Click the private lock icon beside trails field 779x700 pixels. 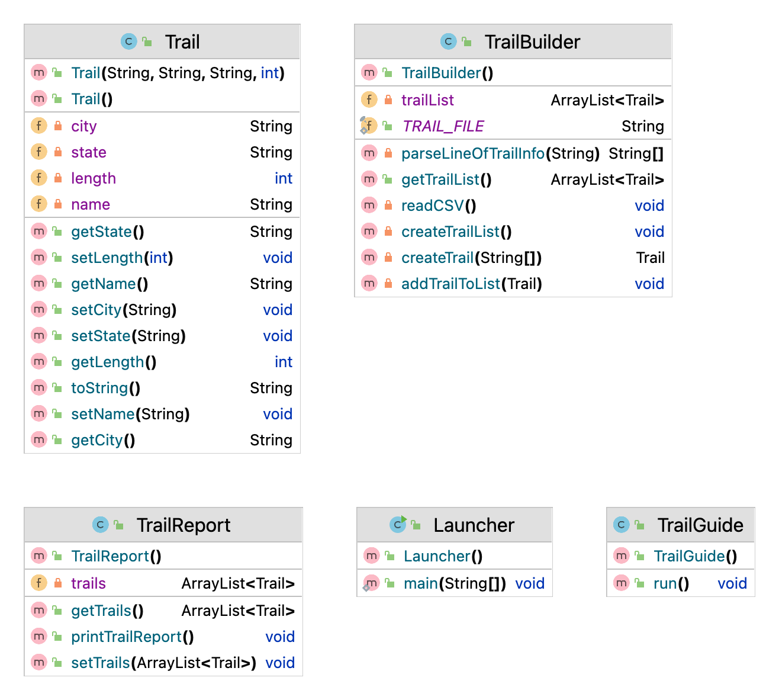coord(58,583)
